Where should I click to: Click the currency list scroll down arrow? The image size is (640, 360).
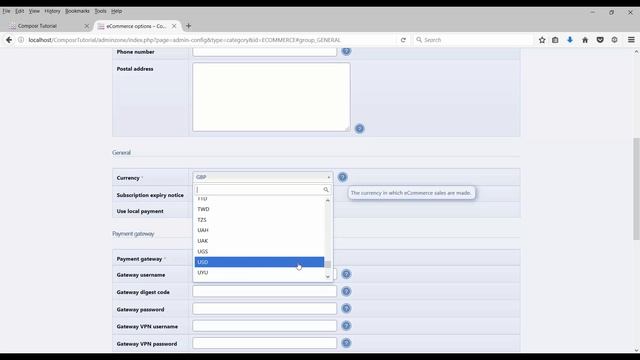pyautogui.click(x=328, y=277)
